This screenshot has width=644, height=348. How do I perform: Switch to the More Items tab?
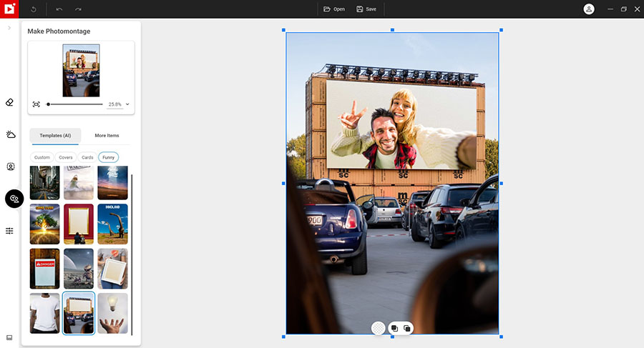click(107, 135)
